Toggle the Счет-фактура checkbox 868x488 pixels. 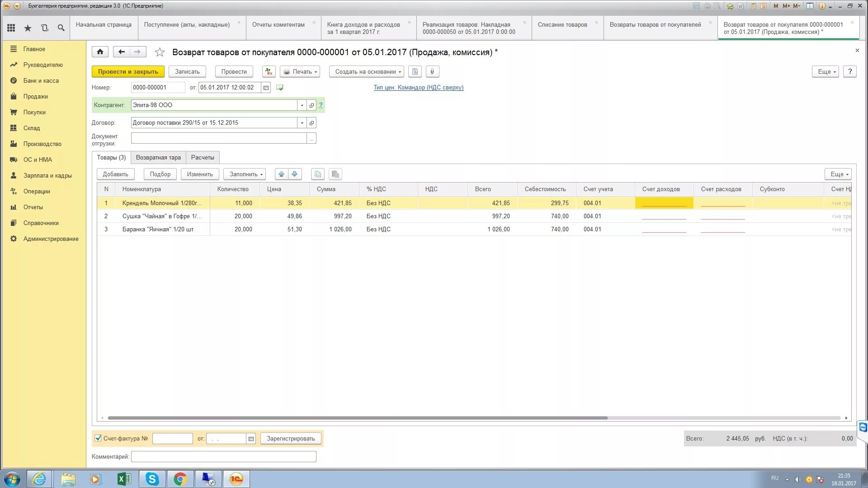coord(98,438)
